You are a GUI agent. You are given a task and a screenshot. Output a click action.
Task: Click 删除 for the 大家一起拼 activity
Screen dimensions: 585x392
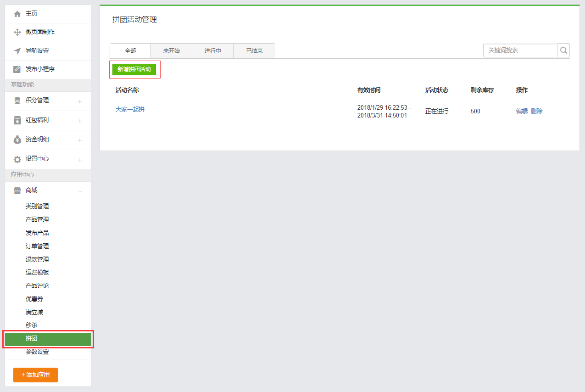click(x=536, y=111)
